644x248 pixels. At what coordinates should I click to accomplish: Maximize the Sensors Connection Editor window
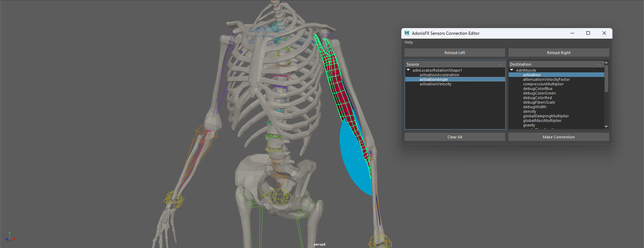(588, 33)
